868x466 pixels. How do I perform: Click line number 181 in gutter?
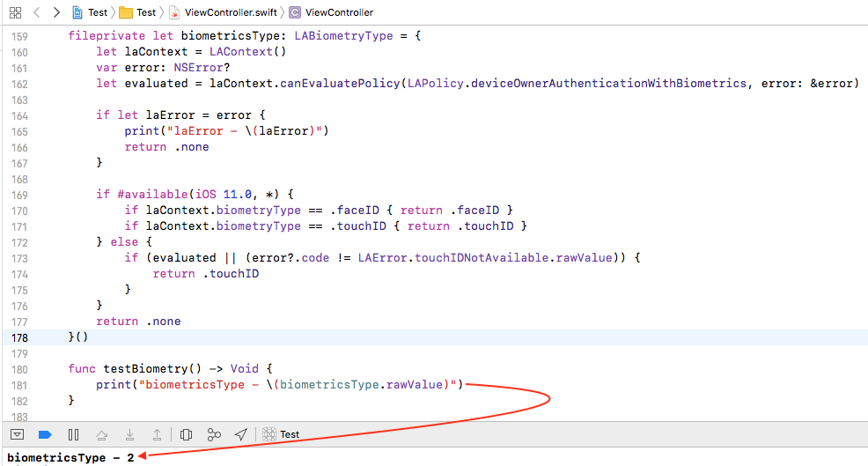pyautogui.click(x=19, y=385)
